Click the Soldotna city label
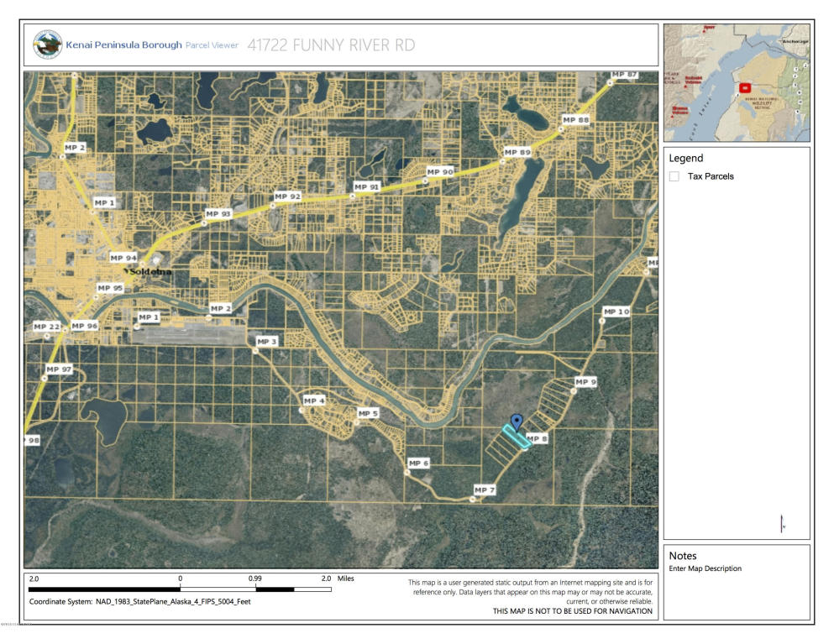The image size is (834, 644). (150, 272)
